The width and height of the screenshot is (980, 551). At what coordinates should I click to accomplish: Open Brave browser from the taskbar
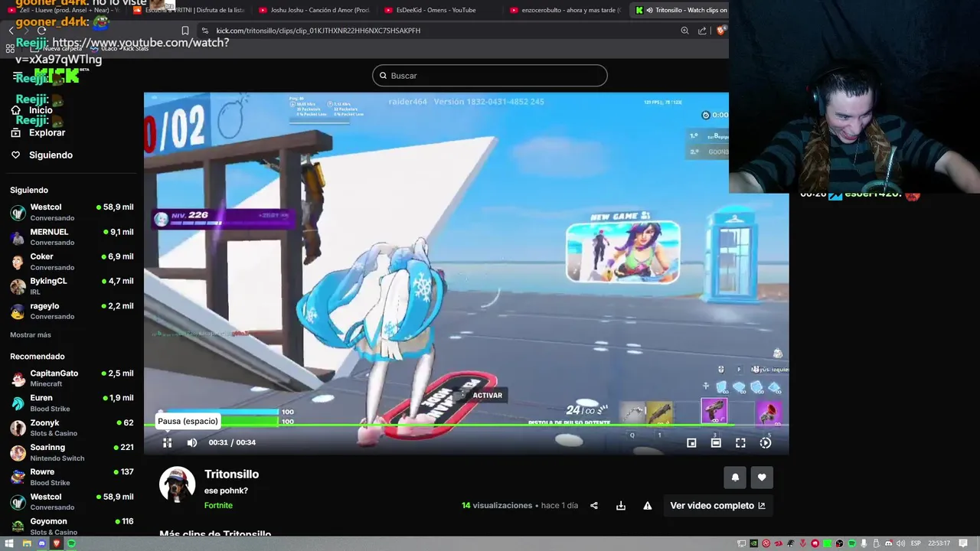pos(57,543)
